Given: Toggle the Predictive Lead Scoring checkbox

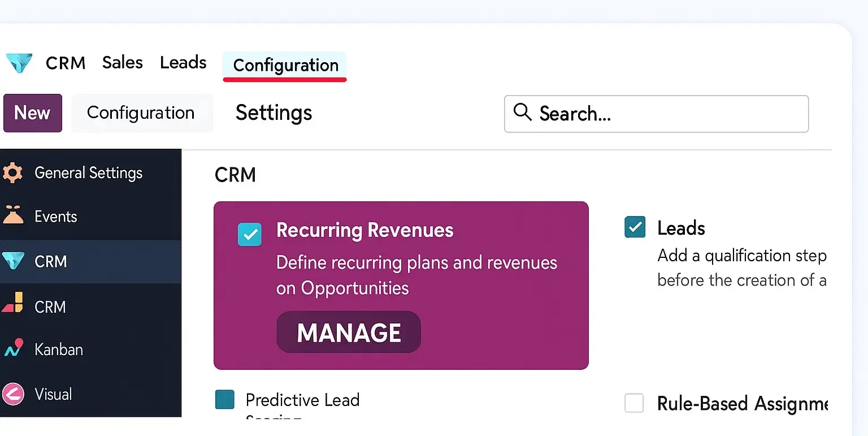Looking at the screenshot, I should click(x=225, y=399).
